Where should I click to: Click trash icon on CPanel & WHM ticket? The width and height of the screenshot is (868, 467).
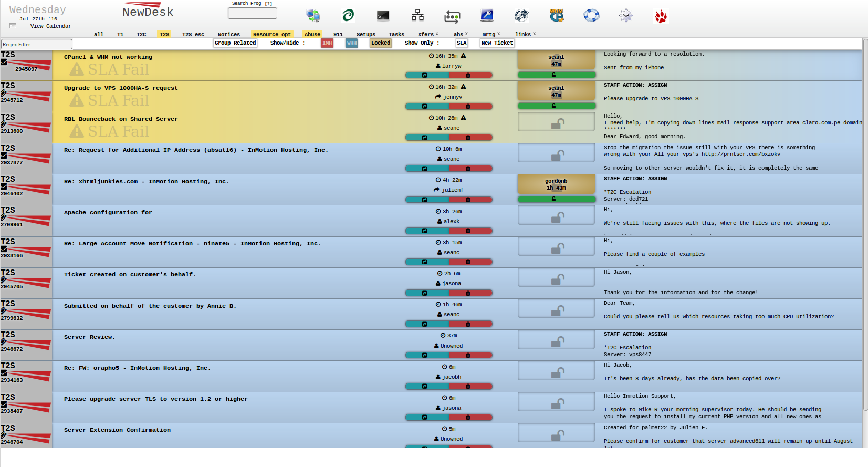tap(468, 75)
